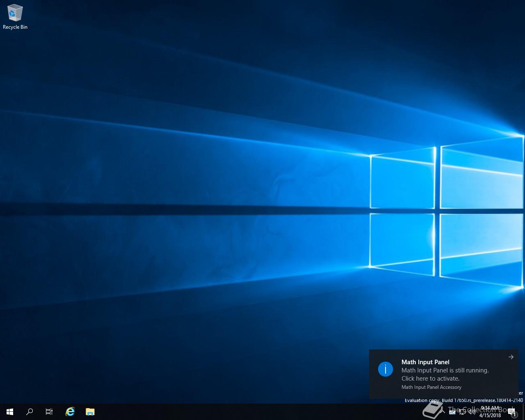Click 'Click here to activate.' notification text
The height and width of the screenshot is (420, 525).
[430, 379]
